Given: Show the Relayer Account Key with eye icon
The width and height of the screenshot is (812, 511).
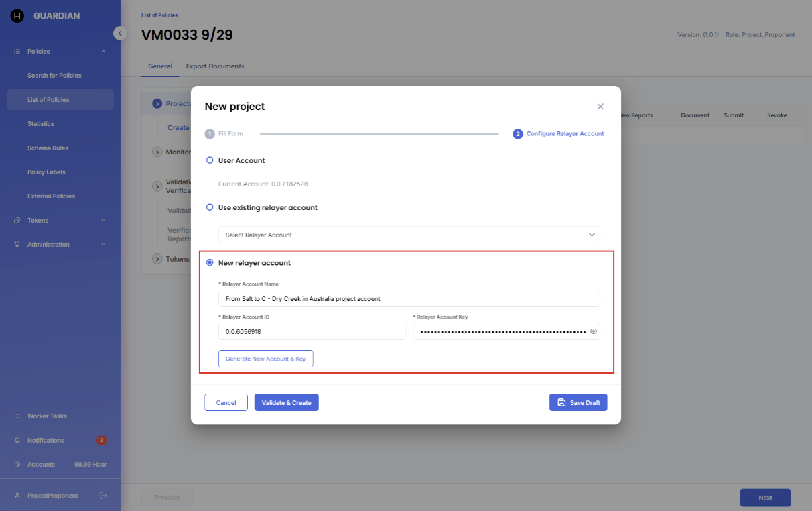Looking at the screenshot, I should (593, 331).
